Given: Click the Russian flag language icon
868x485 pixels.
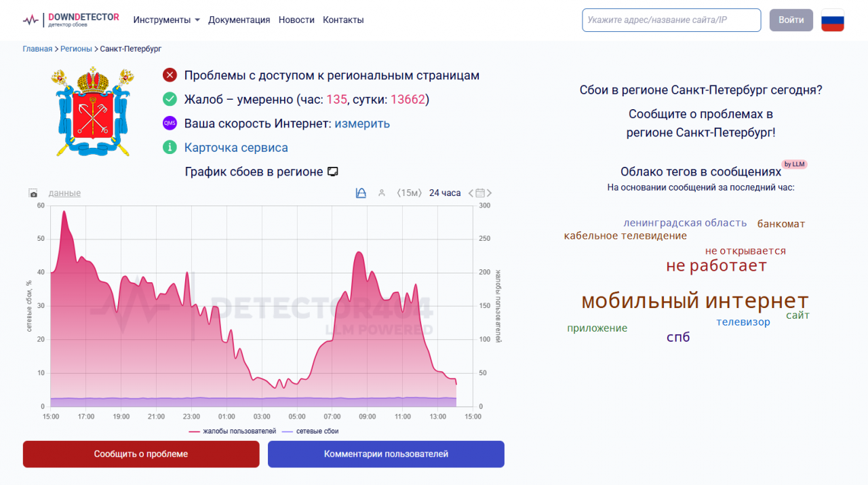Looking at the screenshot, I should pyautogui.click(x=832, y=20).
